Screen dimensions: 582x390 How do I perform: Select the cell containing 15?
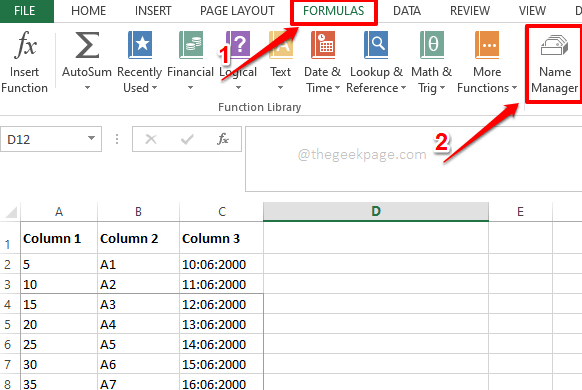click(59, 304)
